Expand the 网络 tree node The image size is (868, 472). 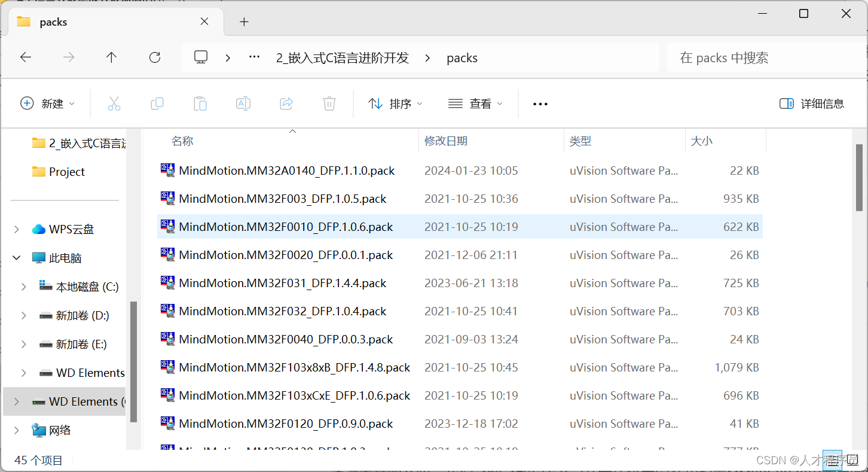[x=17, y=430]
